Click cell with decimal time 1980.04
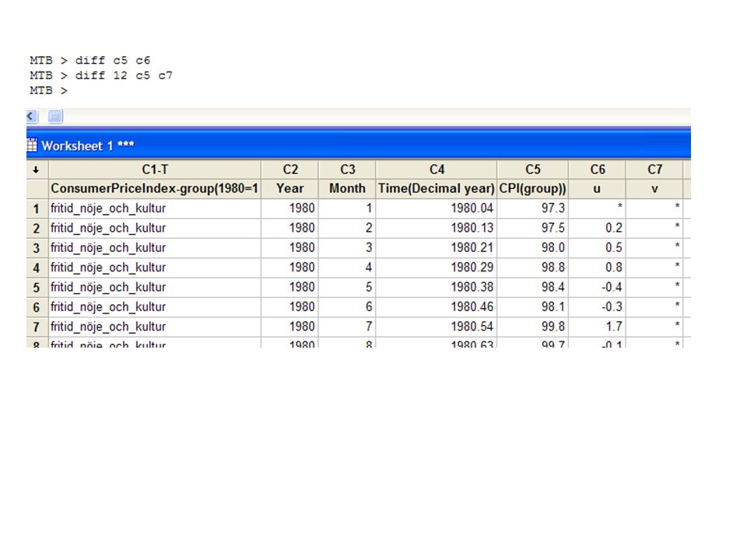The width and height of the screenshot is (747, 560). click(x=437, y=208)
